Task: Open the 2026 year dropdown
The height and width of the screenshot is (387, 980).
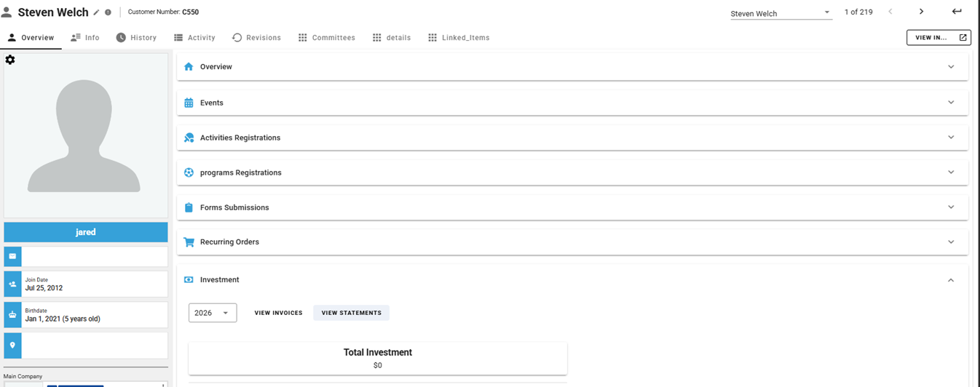Action: coord(213,313)
